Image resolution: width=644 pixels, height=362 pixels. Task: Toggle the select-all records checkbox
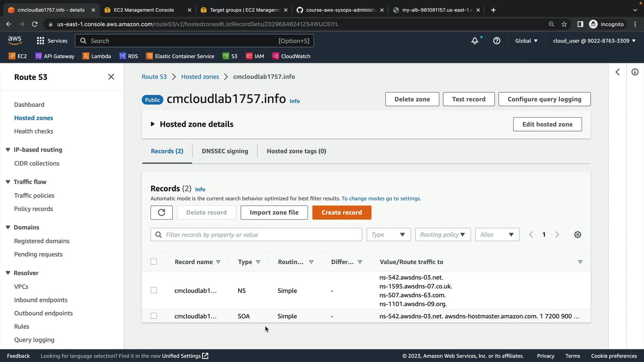154,262
